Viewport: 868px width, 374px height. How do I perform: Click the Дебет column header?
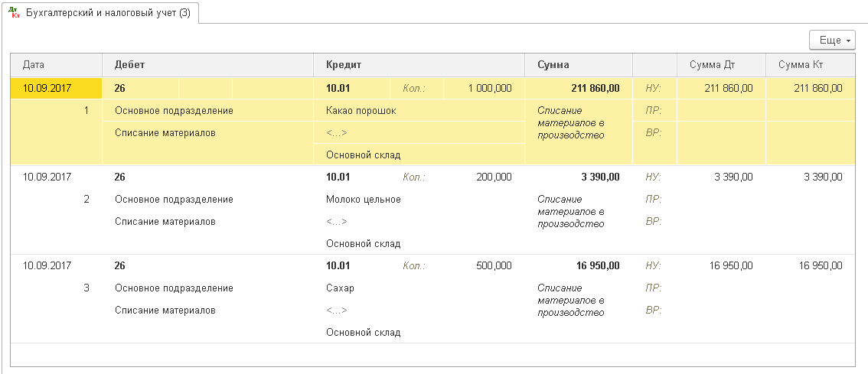(207, 65)
